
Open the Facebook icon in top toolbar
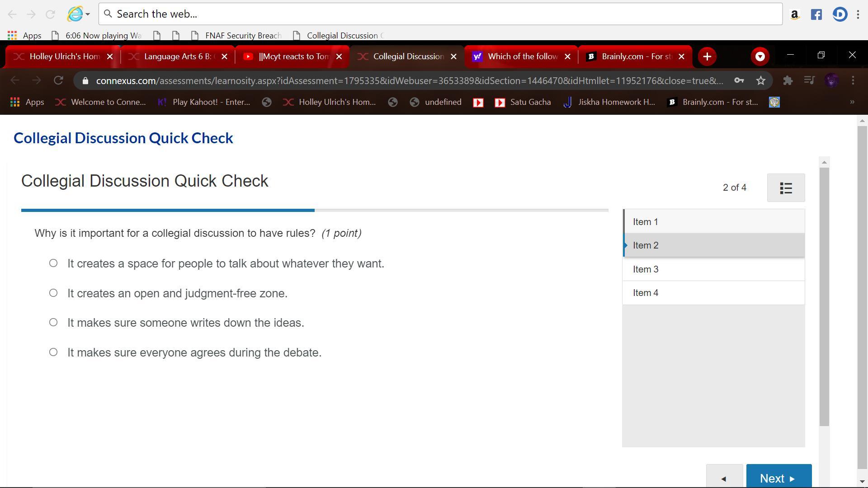point(816,14)
